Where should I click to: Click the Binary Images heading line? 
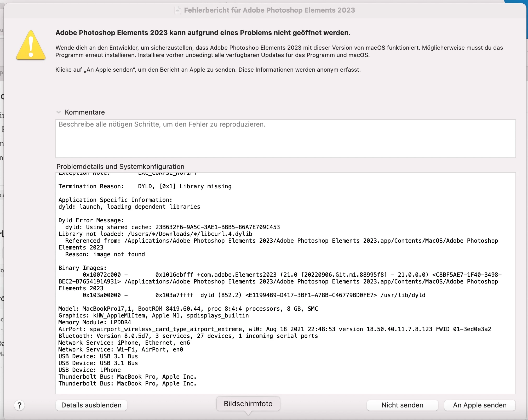tap(82, 268)
